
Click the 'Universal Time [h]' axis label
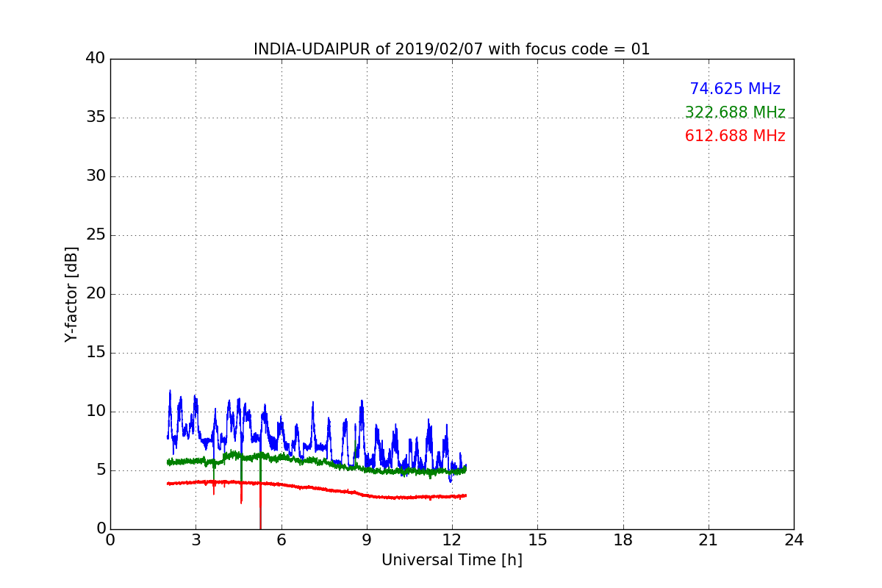(x=452, y=560)
